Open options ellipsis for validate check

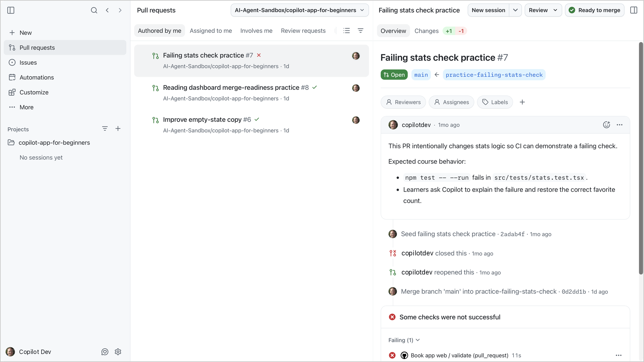click(x=619, y=355)
